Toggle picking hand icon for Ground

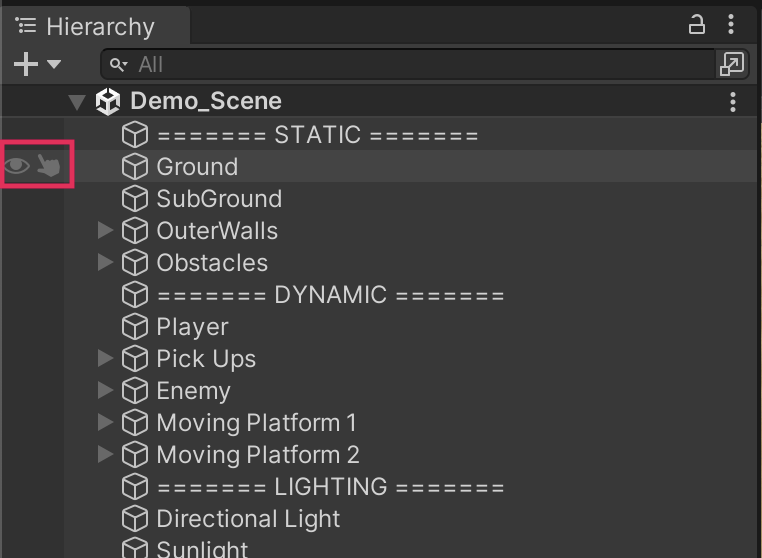[49, 167]
